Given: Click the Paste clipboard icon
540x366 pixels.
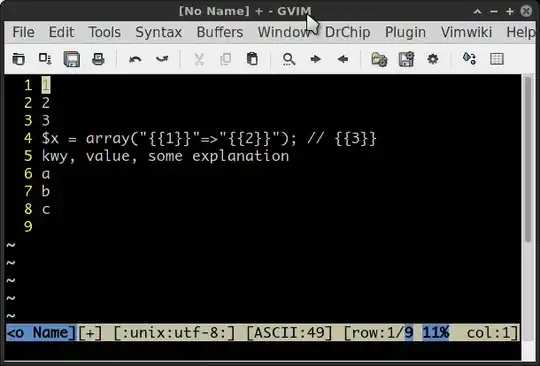Looking at the screenshot, I should pos(252,59).
